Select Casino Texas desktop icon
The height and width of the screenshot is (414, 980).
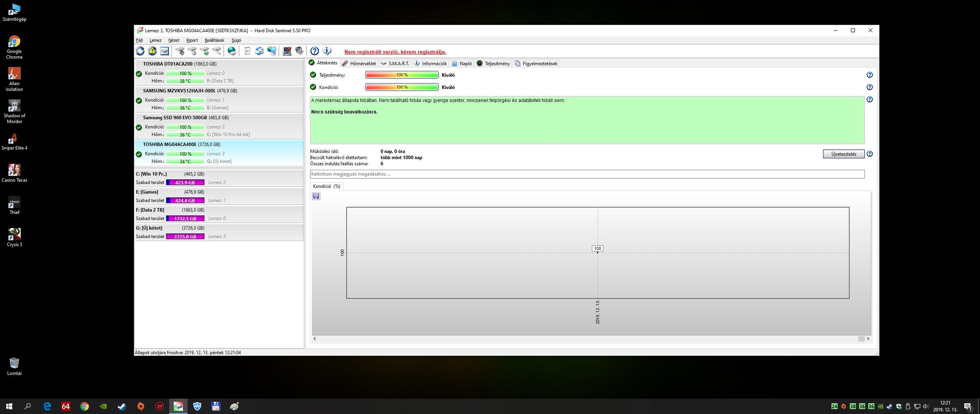click(x=14, y=174)
